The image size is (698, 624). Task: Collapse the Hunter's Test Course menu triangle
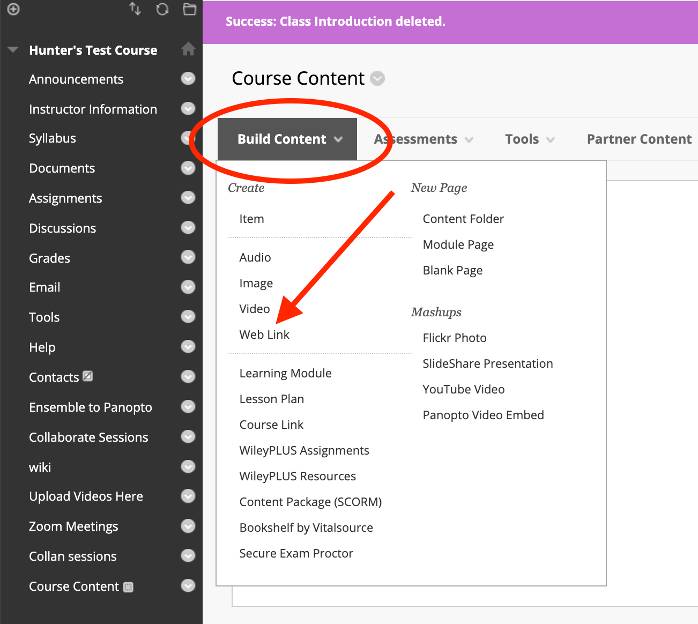pos(12,50)
